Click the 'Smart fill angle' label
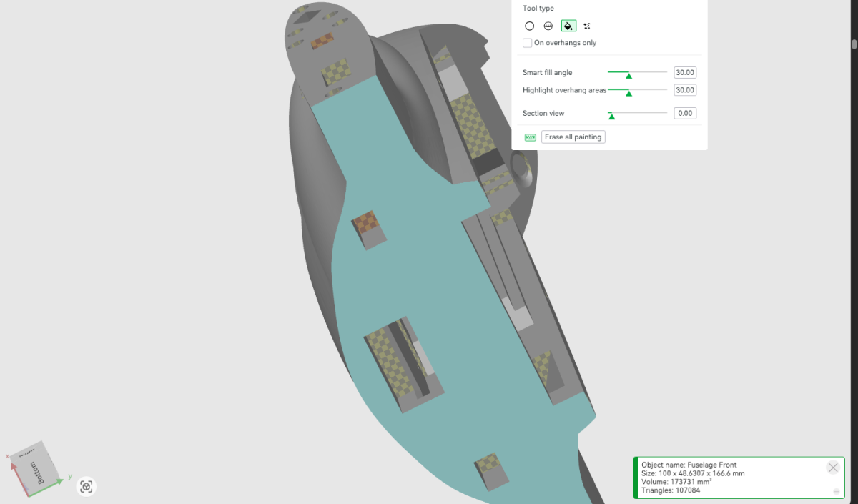Screen dimensions: 858x504 pyautogui.click(x=547, y=73)
